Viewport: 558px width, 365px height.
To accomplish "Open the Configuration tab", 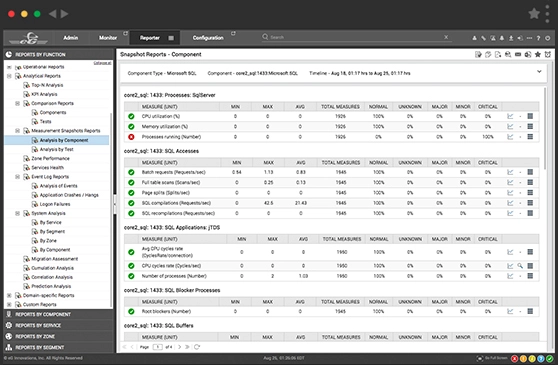I will coord(208,37).
